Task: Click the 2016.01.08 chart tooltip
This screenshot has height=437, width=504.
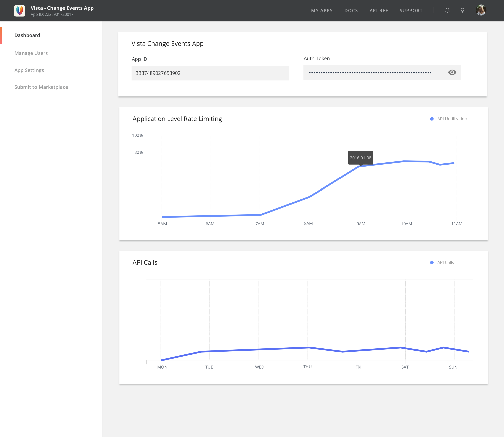Action: pos(360,158)
